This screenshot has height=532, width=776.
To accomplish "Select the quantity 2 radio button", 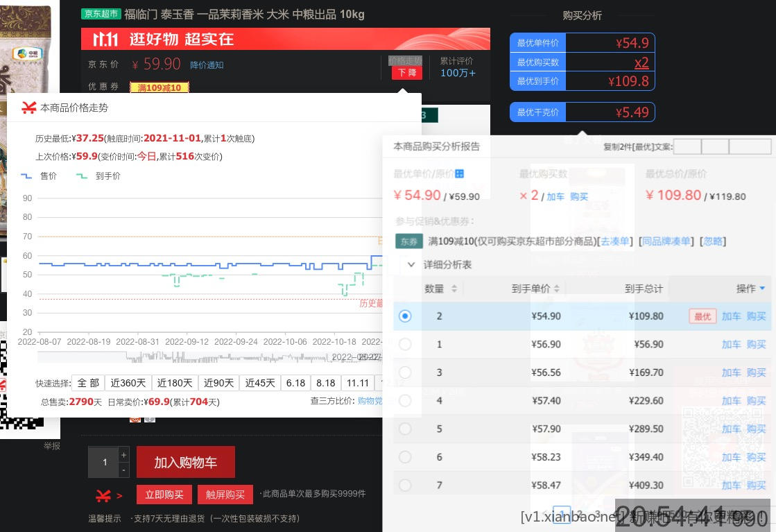I will click(x=405, y=316).
